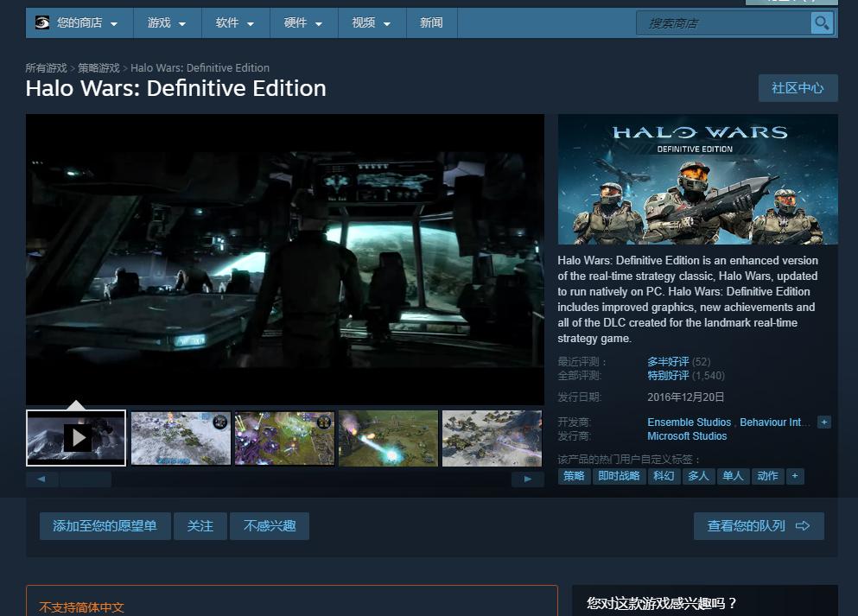Image resolution: width=858 pixels, height=616 pixels.
Task: Click the left scroll arrow under thumbnails
Action: 41,479
